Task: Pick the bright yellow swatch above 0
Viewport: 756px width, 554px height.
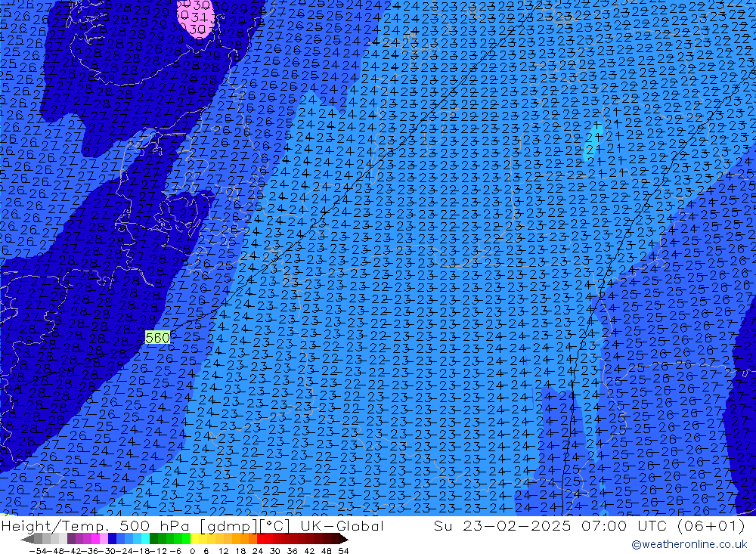Action: click(194, 539)
